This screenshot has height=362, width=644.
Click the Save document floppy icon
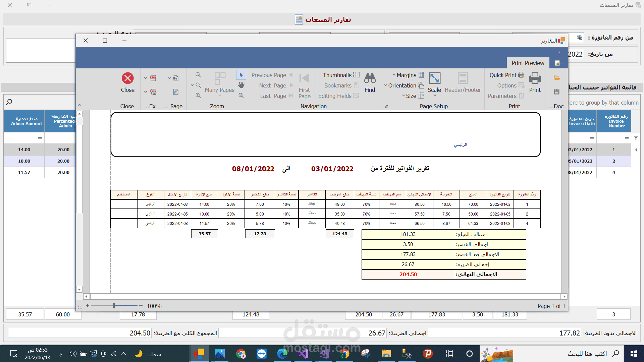(x=557, y=92)
